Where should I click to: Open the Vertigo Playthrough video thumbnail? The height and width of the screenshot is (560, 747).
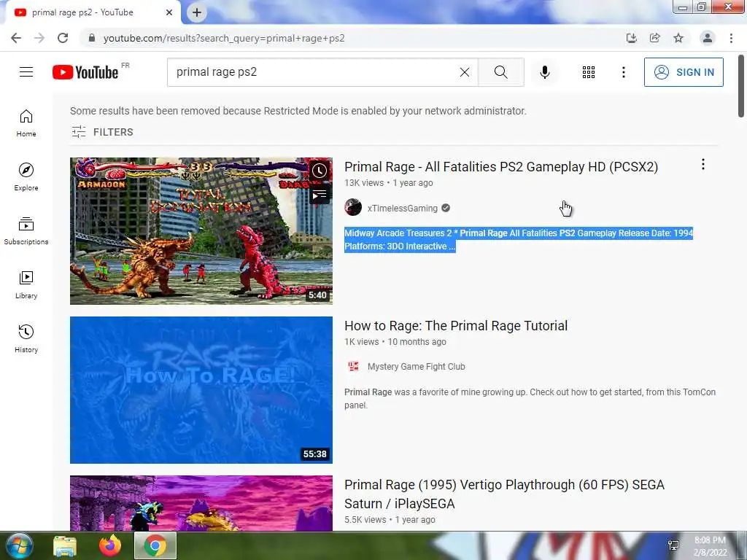[201, 503]
